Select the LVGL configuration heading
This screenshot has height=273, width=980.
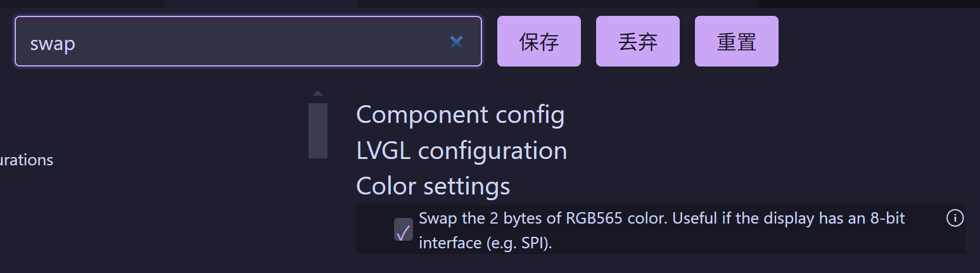tap(461, 151)
